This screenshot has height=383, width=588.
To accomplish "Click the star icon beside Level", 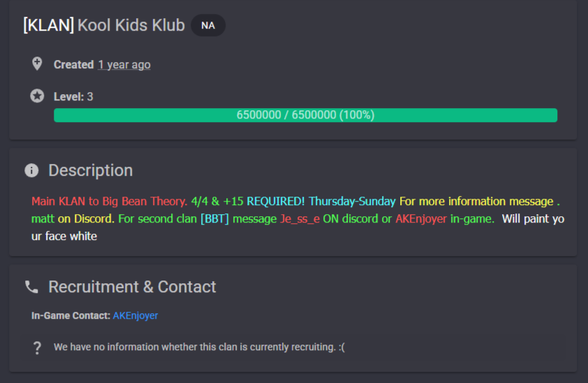I will (37, 96).
